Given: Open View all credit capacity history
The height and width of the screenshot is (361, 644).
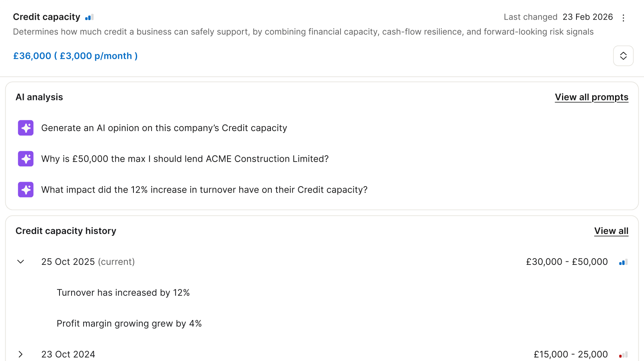Looking at the screenshot, I should 611,231.
